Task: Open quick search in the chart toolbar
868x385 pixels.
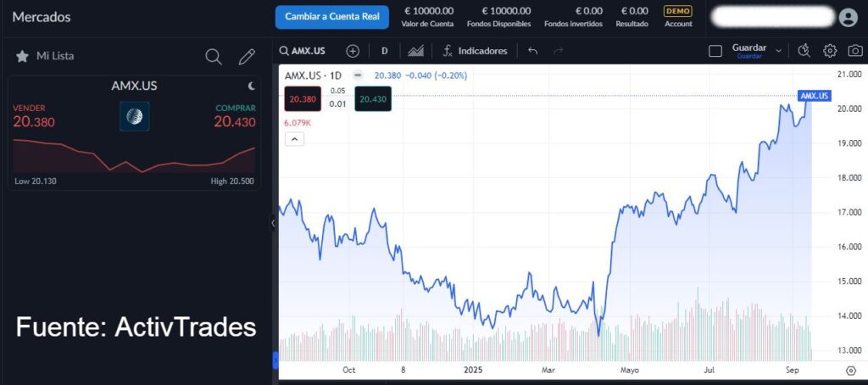Action: point(804,51)
